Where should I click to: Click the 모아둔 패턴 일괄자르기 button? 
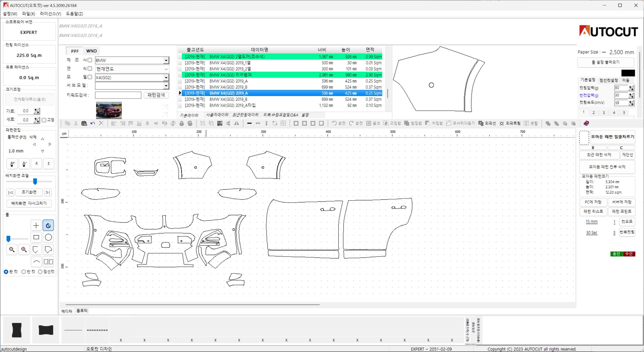[612, 137]
